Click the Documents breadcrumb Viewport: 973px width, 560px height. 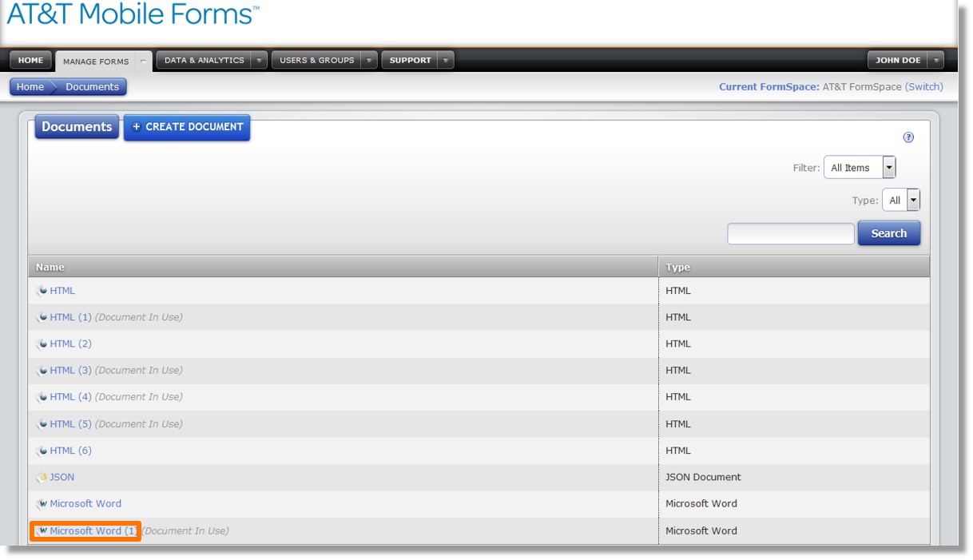(92, 87)
